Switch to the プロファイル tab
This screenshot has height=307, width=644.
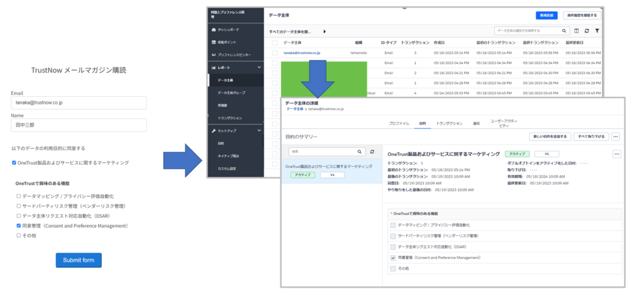click(399, 123)
